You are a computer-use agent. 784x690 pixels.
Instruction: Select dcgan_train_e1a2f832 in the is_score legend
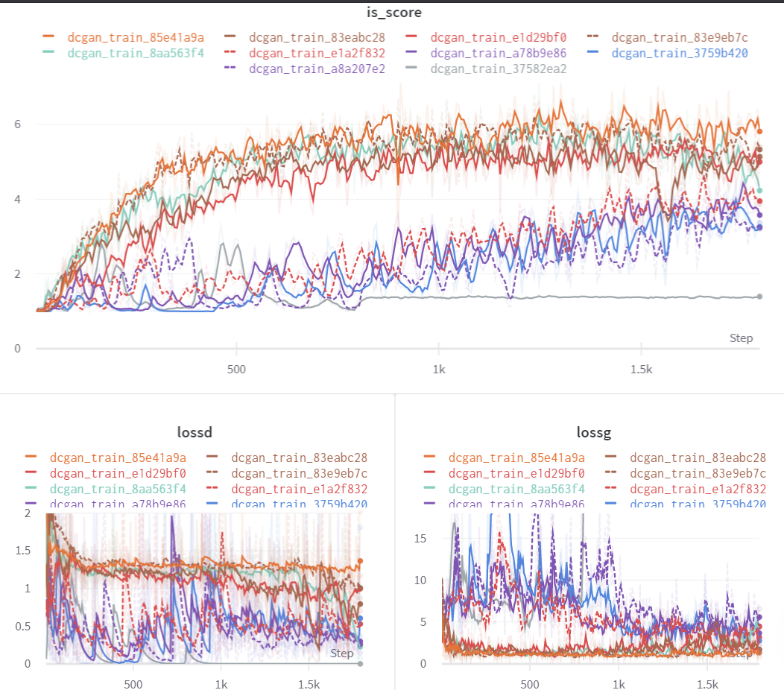[317, 53]
